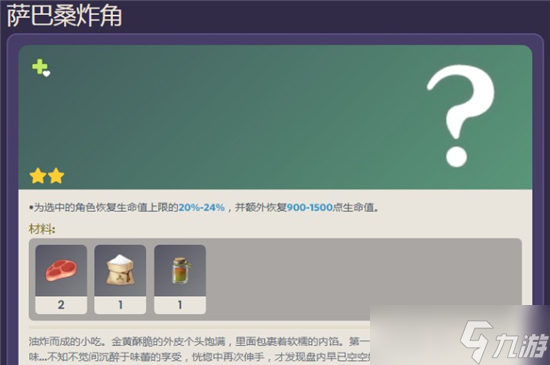Image resolution: width=550 pixels, height=365 pixels.
Task: Click quantity 1 under the spice jar
Action: 180,305
